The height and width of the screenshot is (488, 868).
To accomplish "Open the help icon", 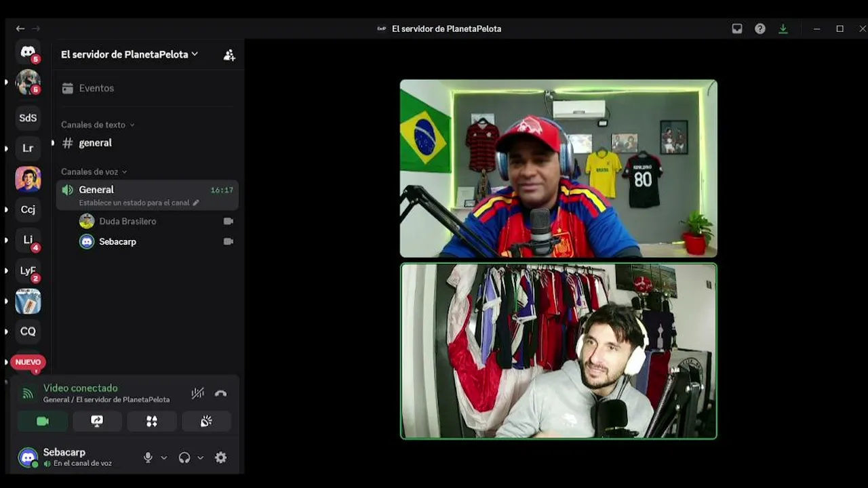I will click(760, 28).
